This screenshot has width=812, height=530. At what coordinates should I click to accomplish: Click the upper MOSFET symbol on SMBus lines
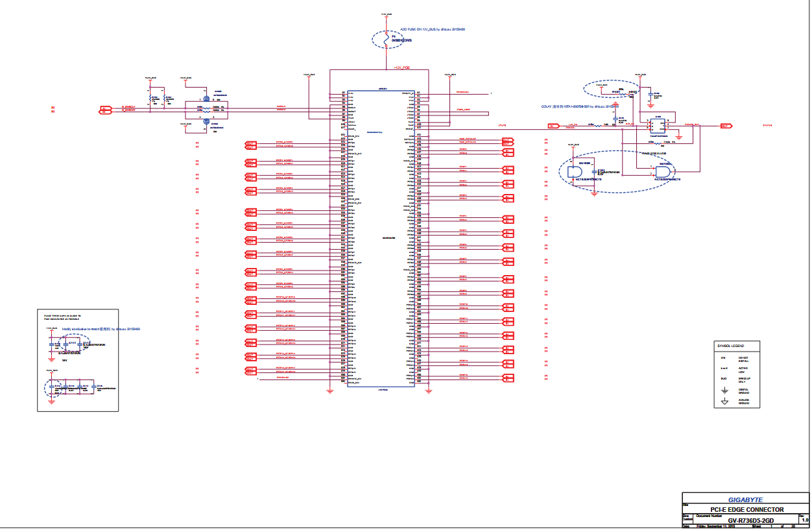pos(206,99)
